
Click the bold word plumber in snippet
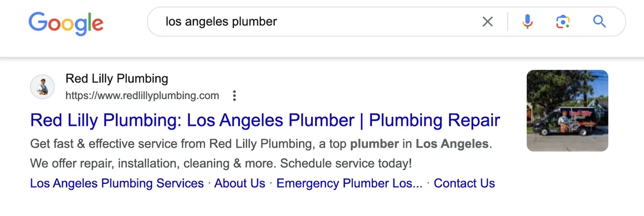374,144
